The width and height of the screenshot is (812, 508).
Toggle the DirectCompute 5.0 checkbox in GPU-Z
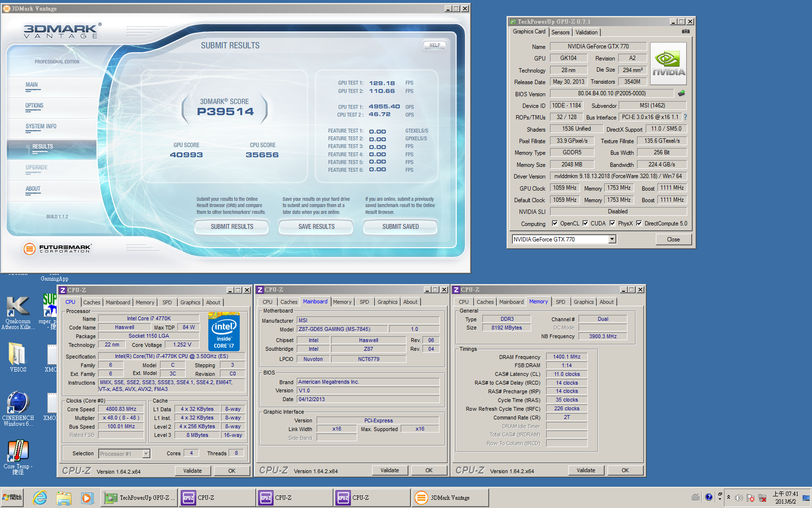(639, 223)
